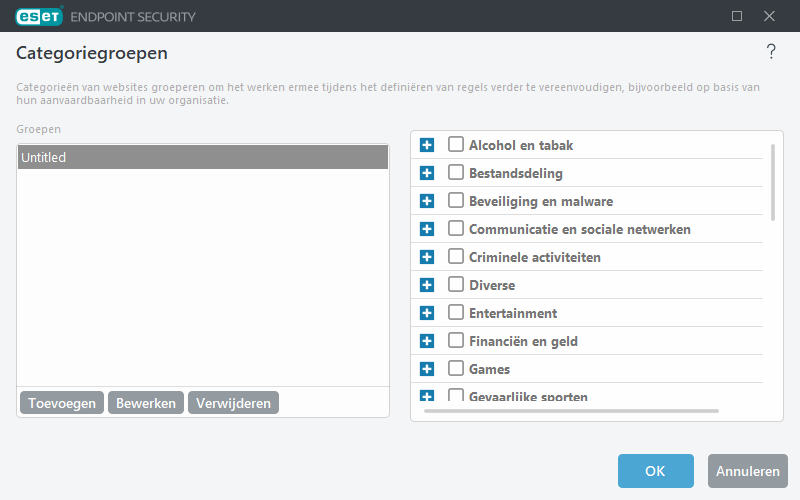Viewport: 800px width, 500px height.
Task: Maximize the ESET Endpoint Security window
Action: tap(737, 16)
